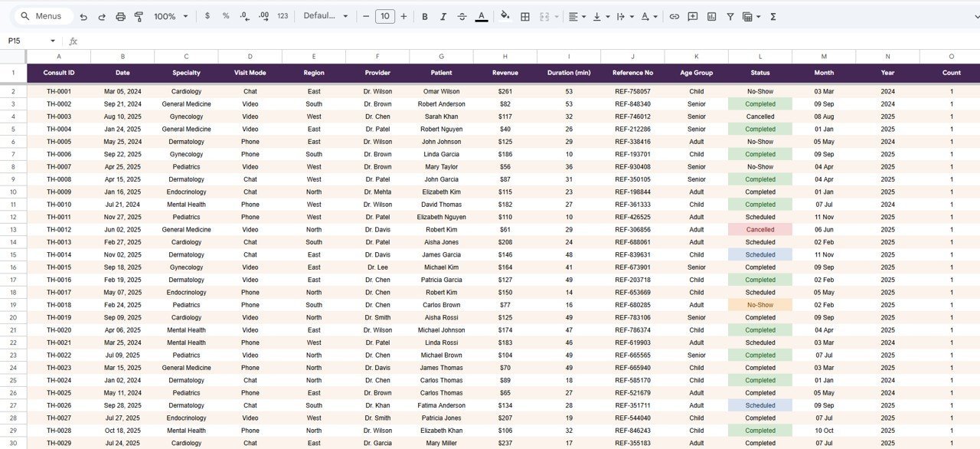Decrease font size with minus button
Viewport: 980px width, 449px height.
point(366,16)
